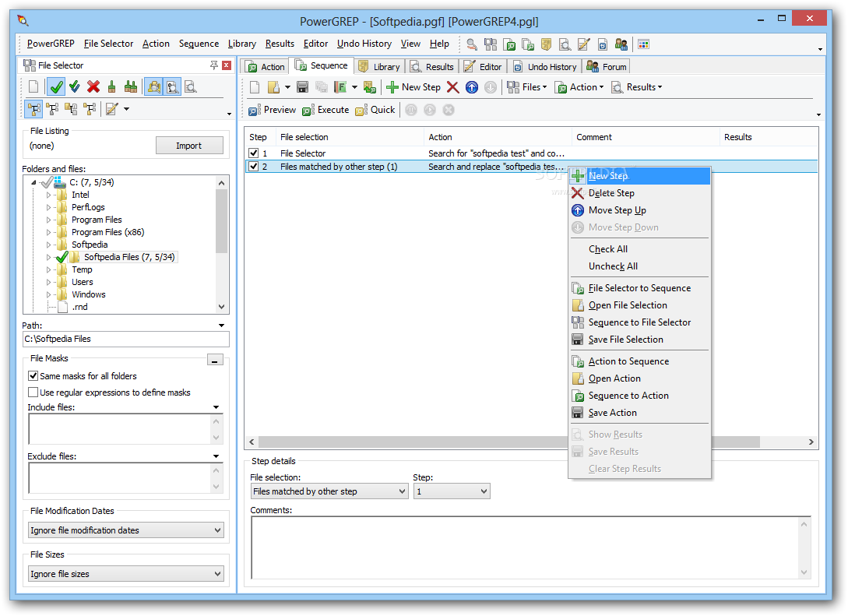Click the Include files text box
Screen dimensions: 848x616
point(120,429)
